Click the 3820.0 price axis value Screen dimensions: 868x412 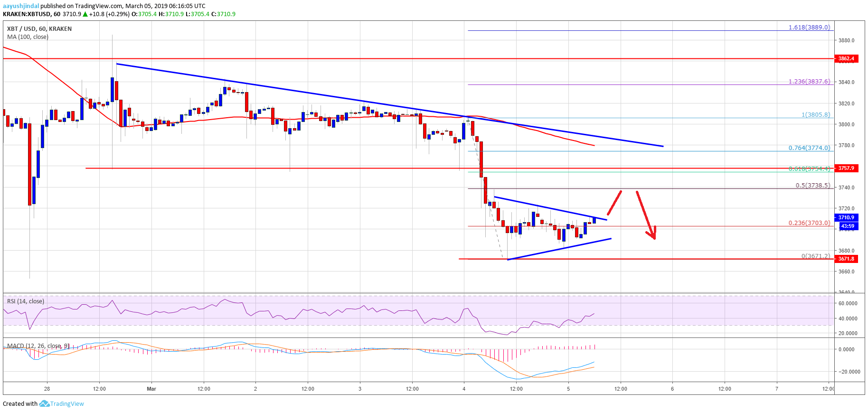pos(846,103)
